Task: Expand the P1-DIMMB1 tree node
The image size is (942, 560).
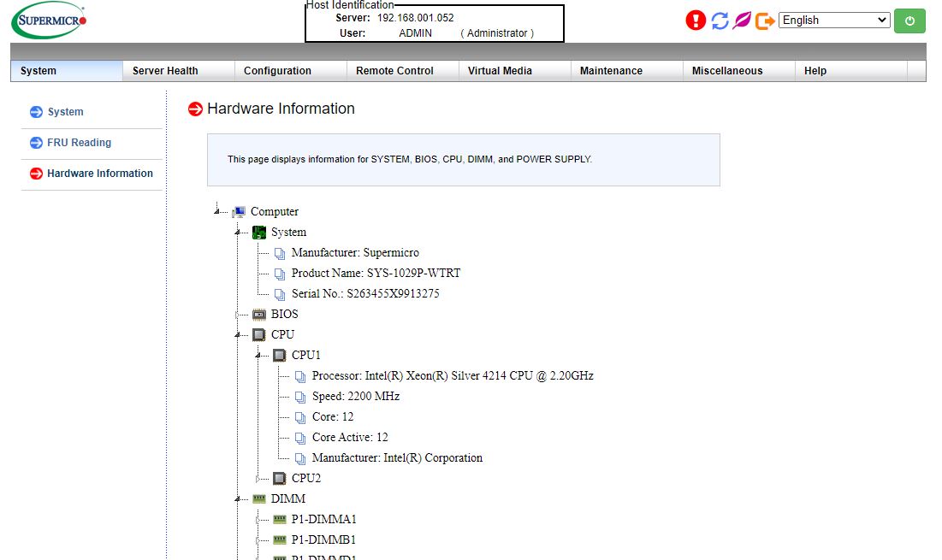Action: pos(258,539)
